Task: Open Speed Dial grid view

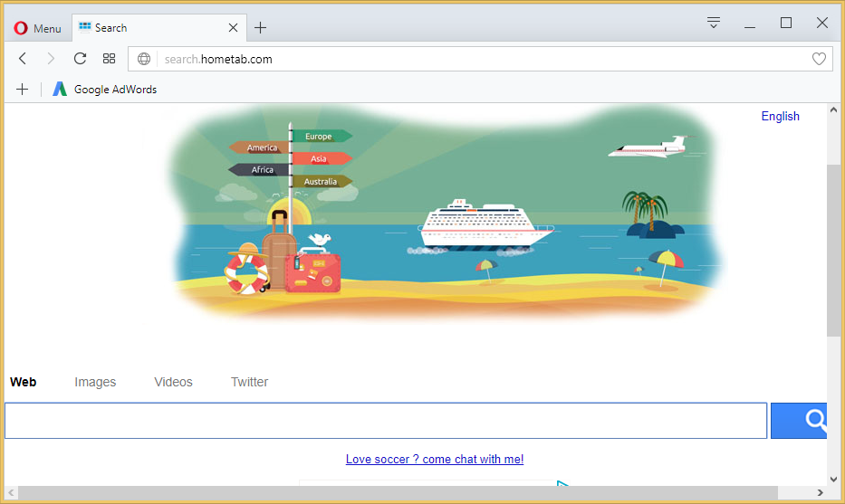Action: tap(109, 58)
